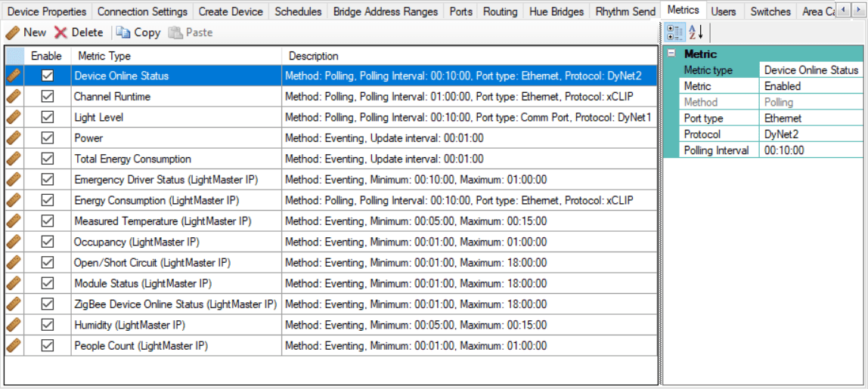Select Total Energy Consumption metric row
868x389 pixels.
[331, 159]
